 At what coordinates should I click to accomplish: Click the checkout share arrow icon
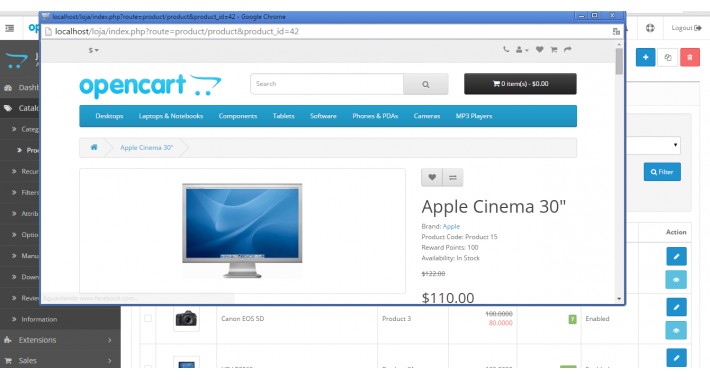pyautogui.click(x=567, y=49)
